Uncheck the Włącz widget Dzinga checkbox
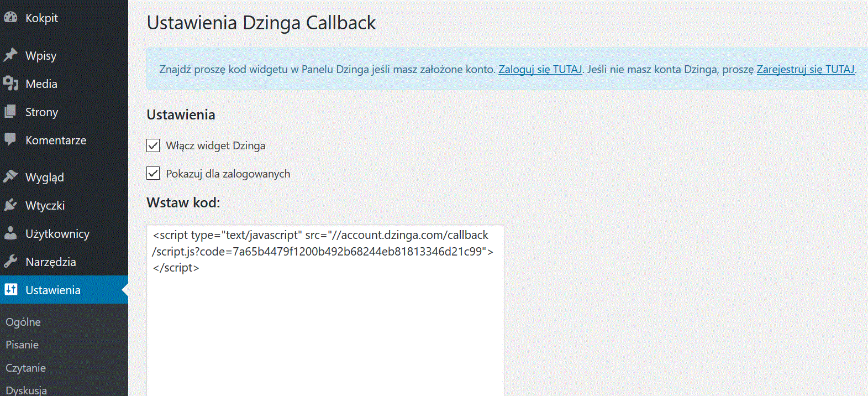This screenshot has width=868, height=396. pyautogui.click(x=153, y=145)
